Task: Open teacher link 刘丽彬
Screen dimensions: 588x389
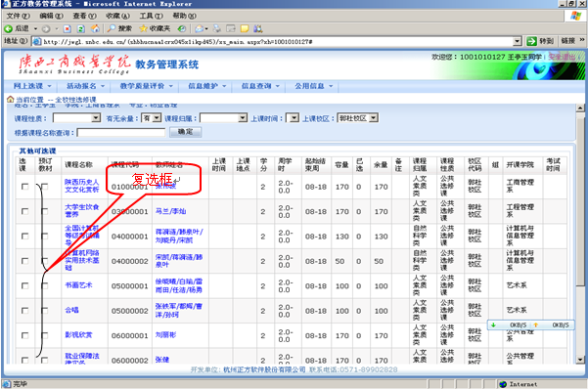Action: coord(165,335)
